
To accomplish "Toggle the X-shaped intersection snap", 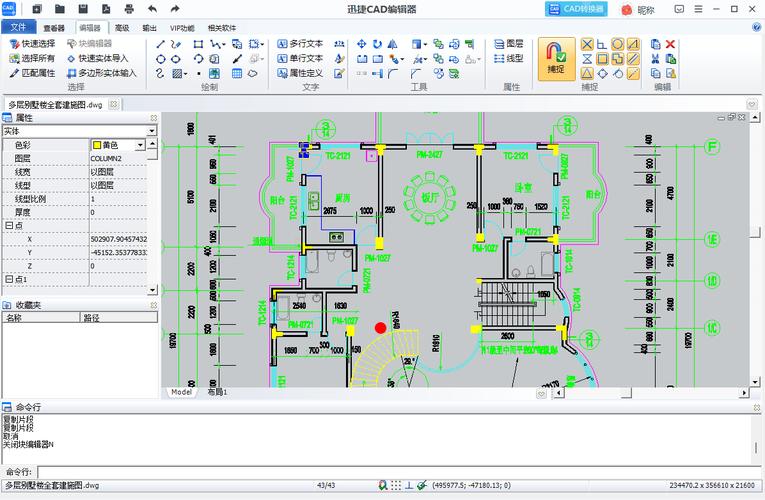I will (587, 44).
